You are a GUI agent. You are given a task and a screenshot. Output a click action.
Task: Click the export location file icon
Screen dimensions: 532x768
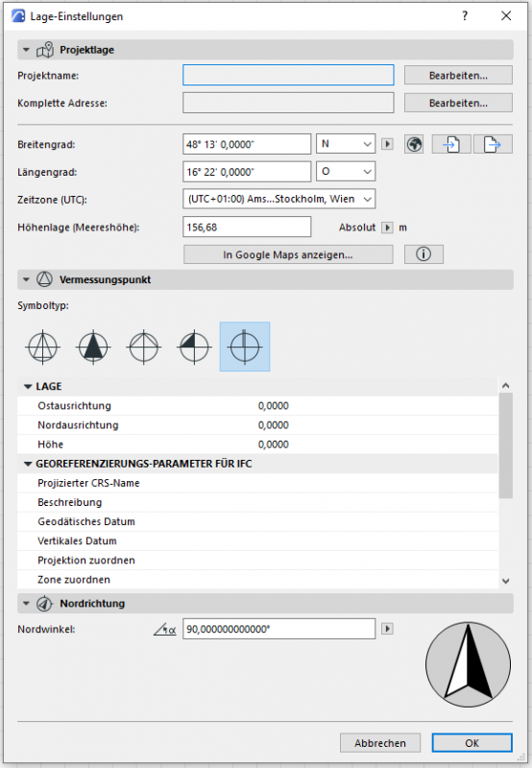click(x=493, y=145)
